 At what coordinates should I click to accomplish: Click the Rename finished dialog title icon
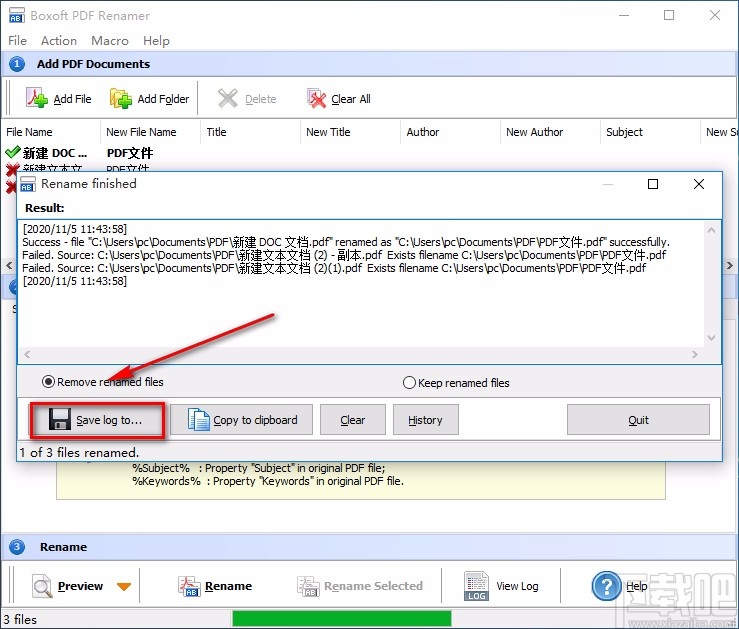coord(28,184)
